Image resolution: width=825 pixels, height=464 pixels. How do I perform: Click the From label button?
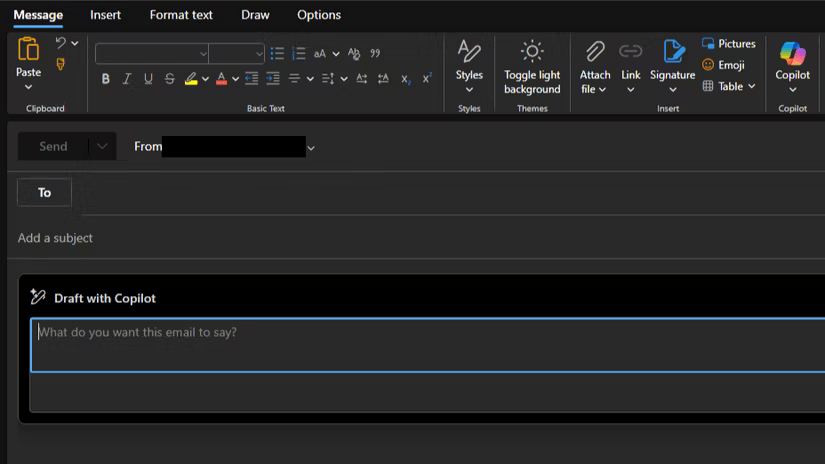tap(148, 146)
